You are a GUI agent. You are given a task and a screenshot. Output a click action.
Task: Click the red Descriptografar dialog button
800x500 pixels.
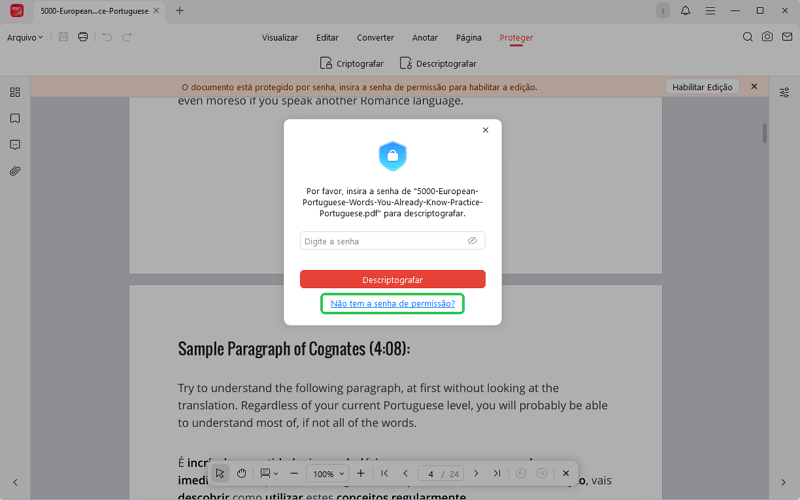click(392, 279)
